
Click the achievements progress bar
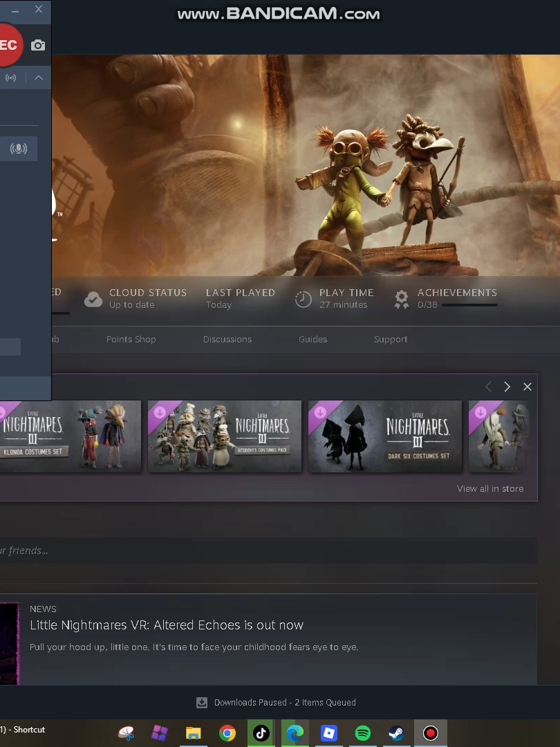[x=469, y=305]
